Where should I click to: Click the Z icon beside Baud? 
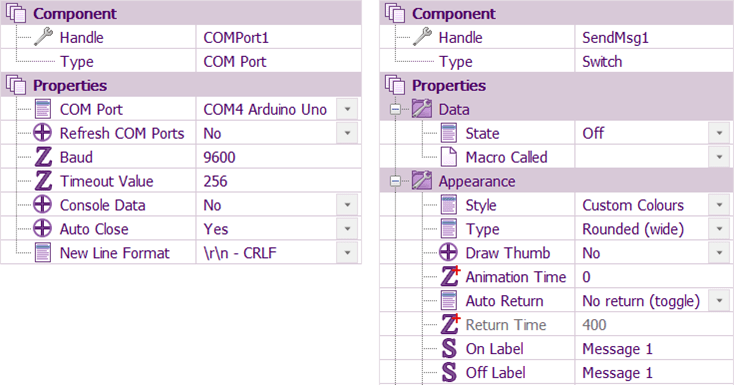pyautogui.click(x=44, y=157)
